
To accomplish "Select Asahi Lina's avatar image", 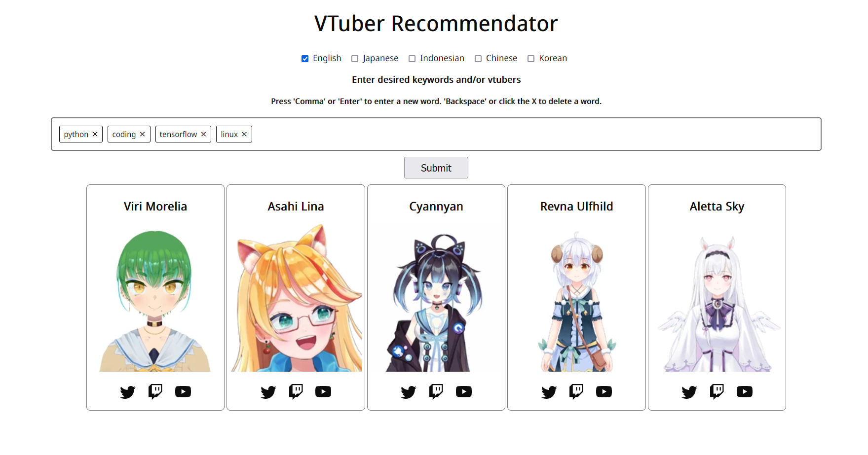I will click(x=296, y=298).
